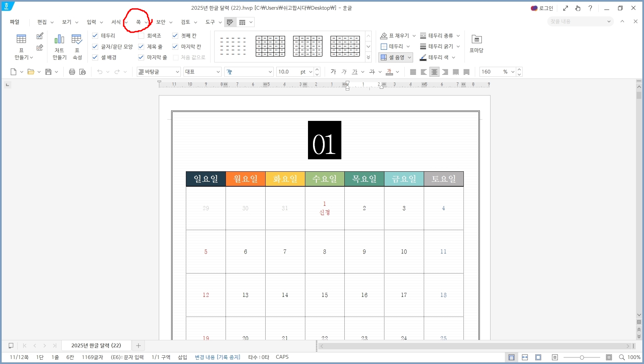Click the undo arrow icon
The image size is (644, 364).
click(x=100, y=72)
